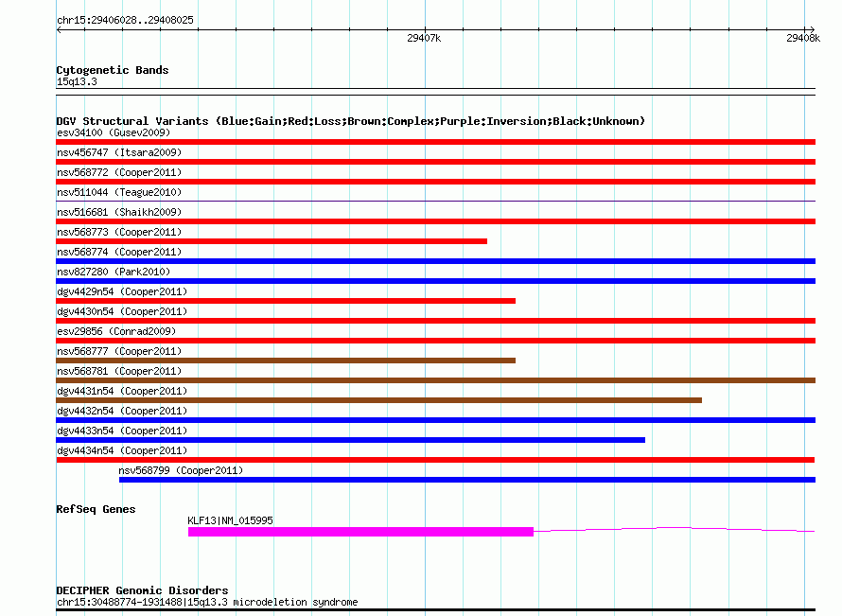Image resolution: width=842 pixels, height=616 pixels.
Task: Click nsv827280 (Park2010) label
Action: click(114, 272)
